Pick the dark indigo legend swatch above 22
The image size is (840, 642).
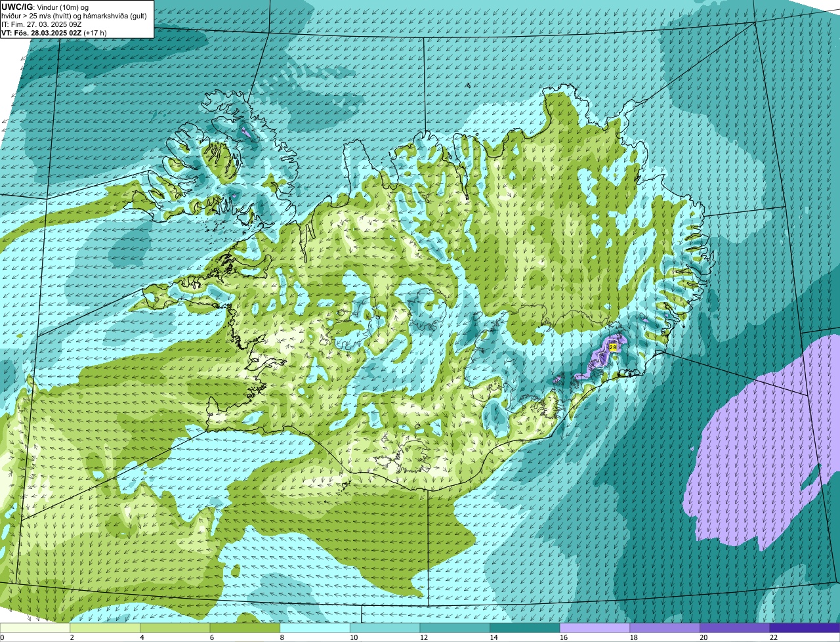pyautogui.click(x=805, y=628)
